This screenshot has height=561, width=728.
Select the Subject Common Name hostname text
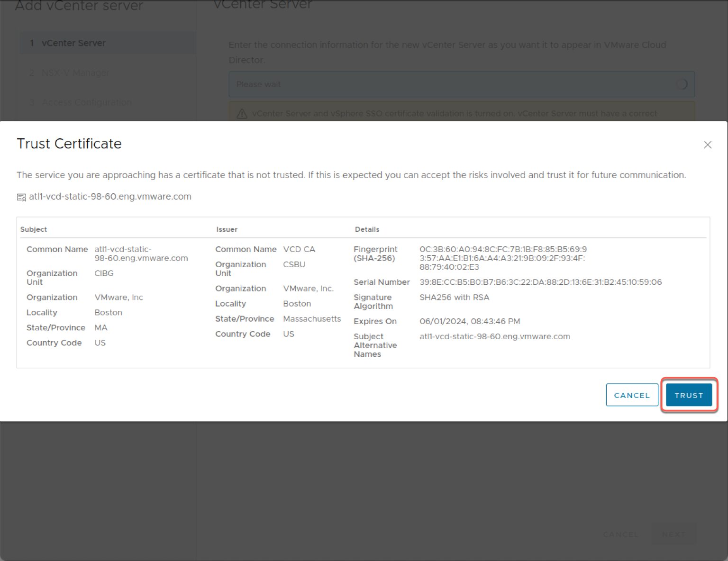(140, 253)
